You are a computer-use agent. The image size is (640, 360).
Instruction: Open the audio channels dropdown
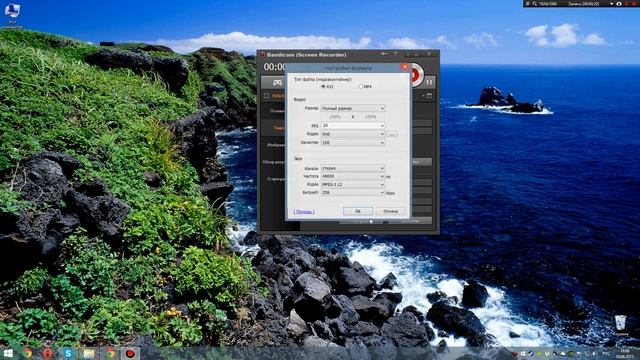353,168
